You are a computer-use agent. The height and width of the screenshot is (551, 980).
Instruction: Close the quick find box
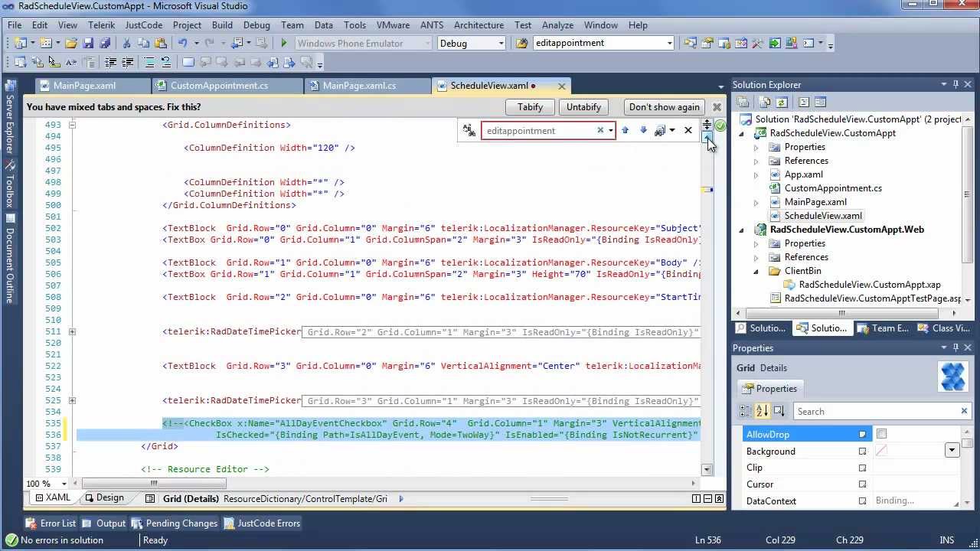[688, 130]
